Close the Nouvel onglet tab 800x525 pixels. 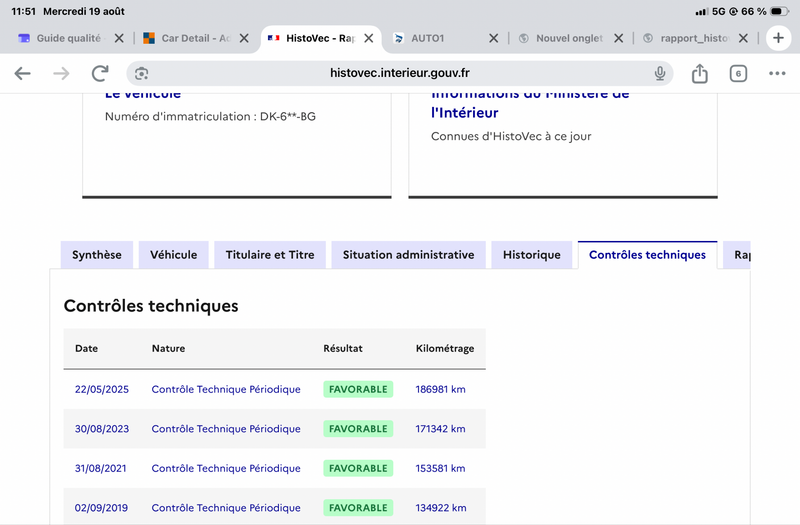[x=618, y=38]
